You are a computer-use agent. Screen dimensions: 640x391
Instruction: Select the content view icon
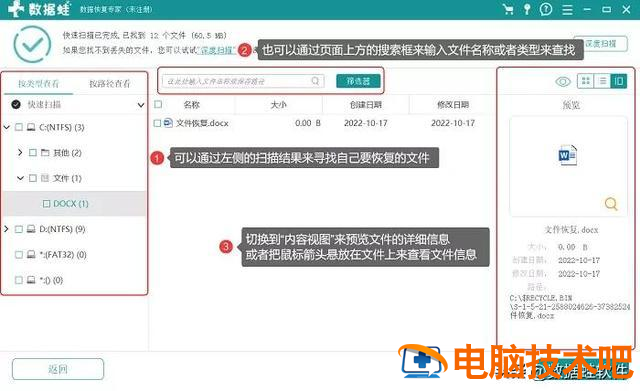(618, 81)
